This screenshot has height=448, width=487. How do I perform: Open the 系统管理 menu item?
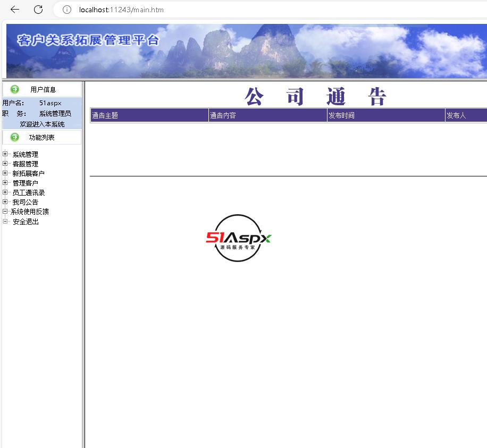pos(26,154)
